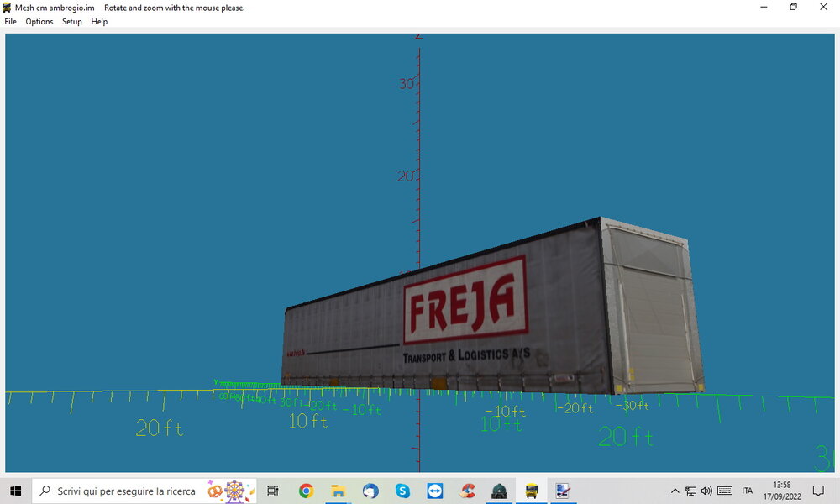Open the notification center icon
840x504 pixels.
818,491
